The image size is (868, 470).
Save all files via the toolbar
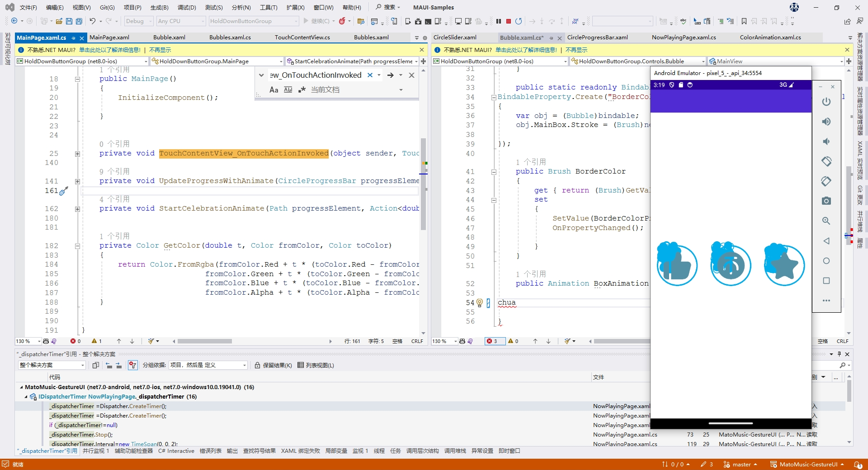[79, 21]
